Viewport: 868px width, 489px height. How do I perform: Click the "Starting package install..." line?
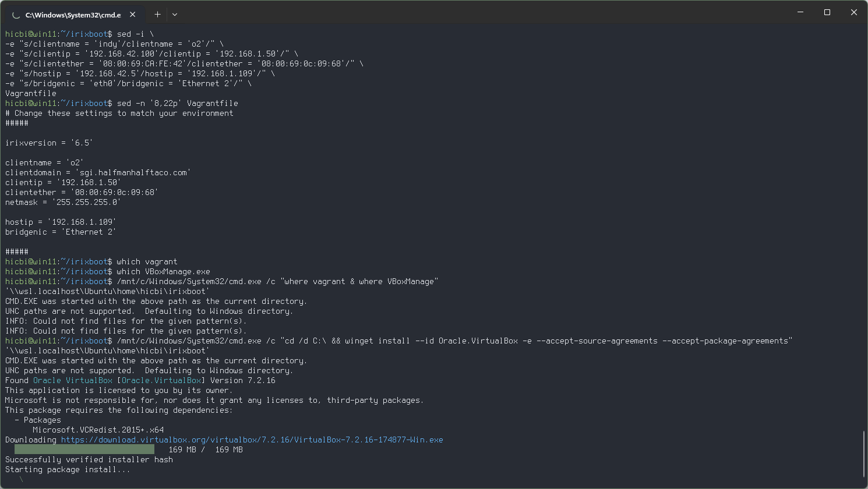[68, 469]
